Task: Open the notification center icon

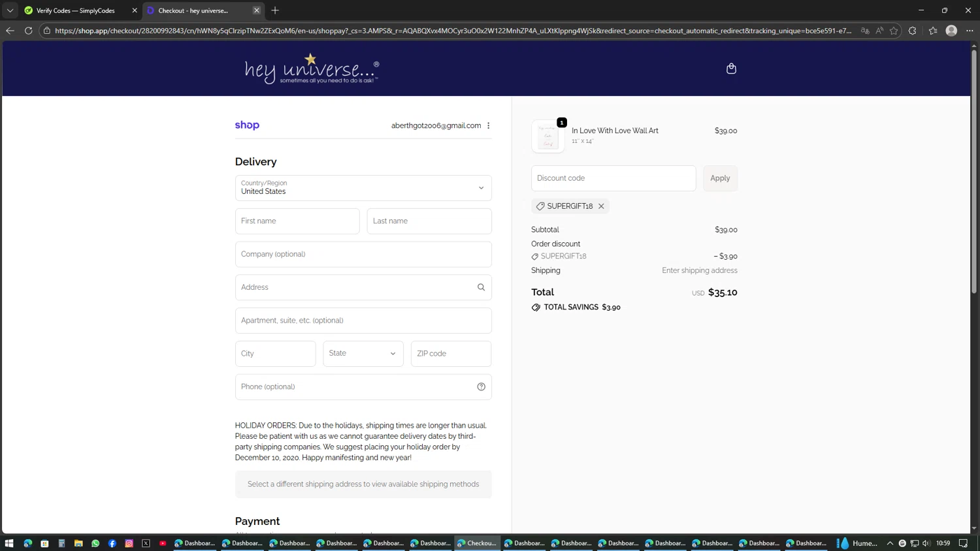Action: point(963,543)
